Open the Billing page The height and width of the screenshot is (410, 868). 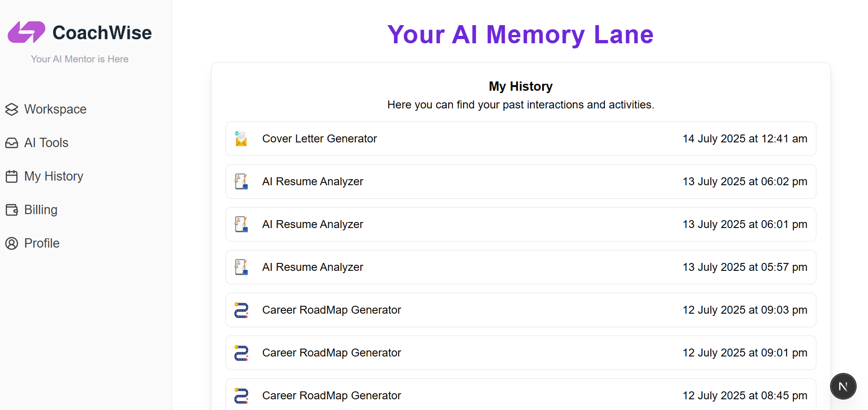40,210
